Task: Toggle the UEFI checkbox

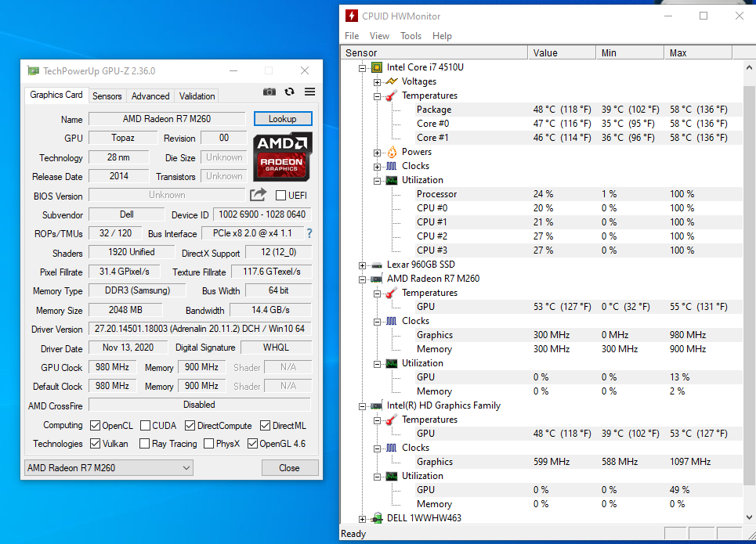Action: [x=280, y=195]
